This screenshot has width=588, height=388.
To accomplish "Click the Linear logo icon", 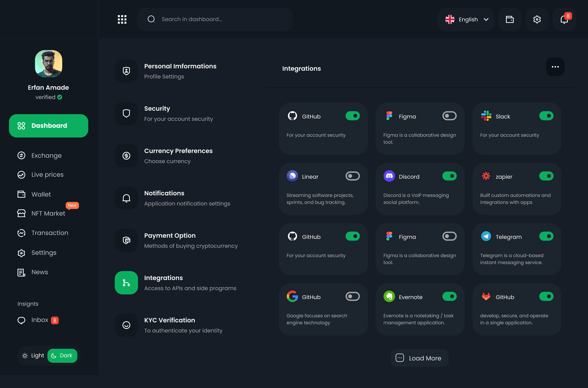I will coord(293,176).
